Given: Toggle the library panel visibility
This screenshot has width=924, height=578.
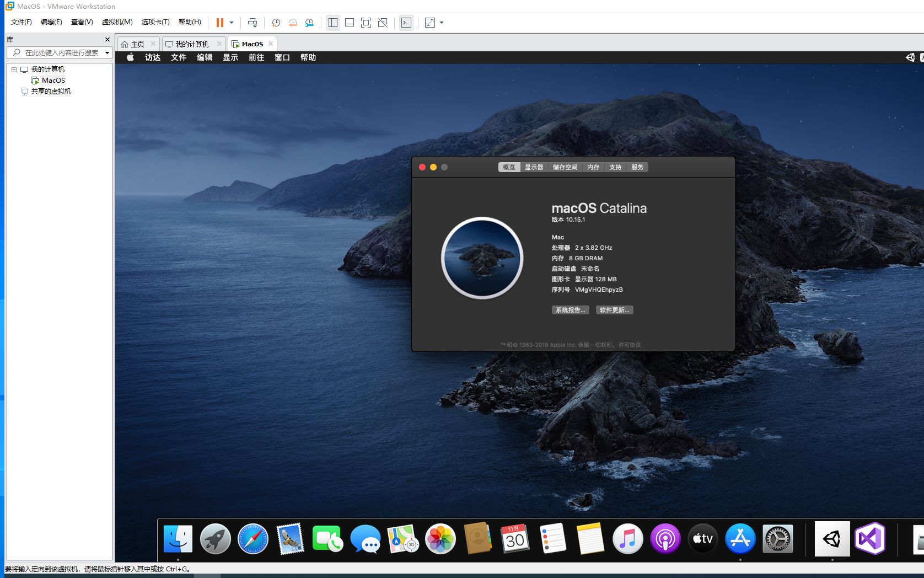Looking at the screenshot, I should (332, 23).
